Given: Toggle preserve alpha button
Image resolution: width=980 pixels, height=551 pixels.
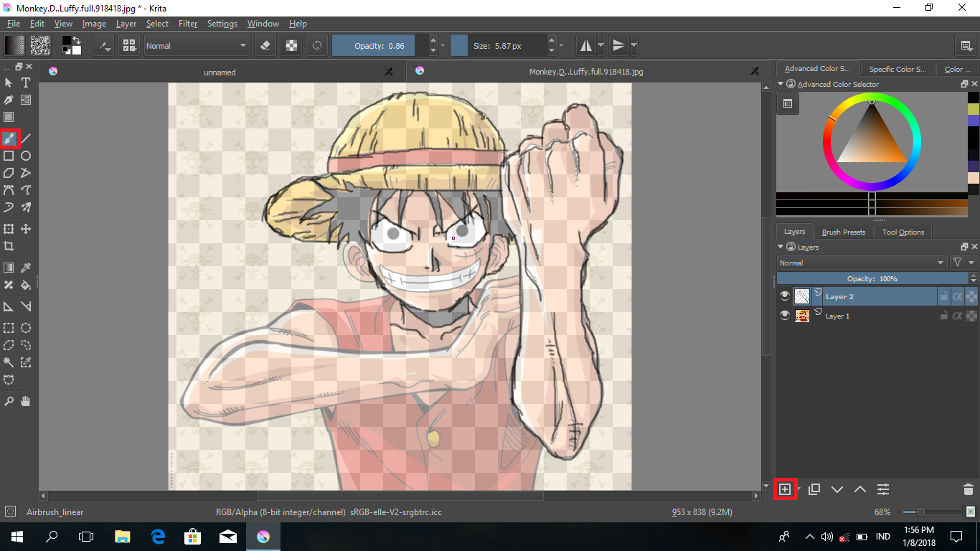Looking at the screenshot, I should tap(291, 45).
